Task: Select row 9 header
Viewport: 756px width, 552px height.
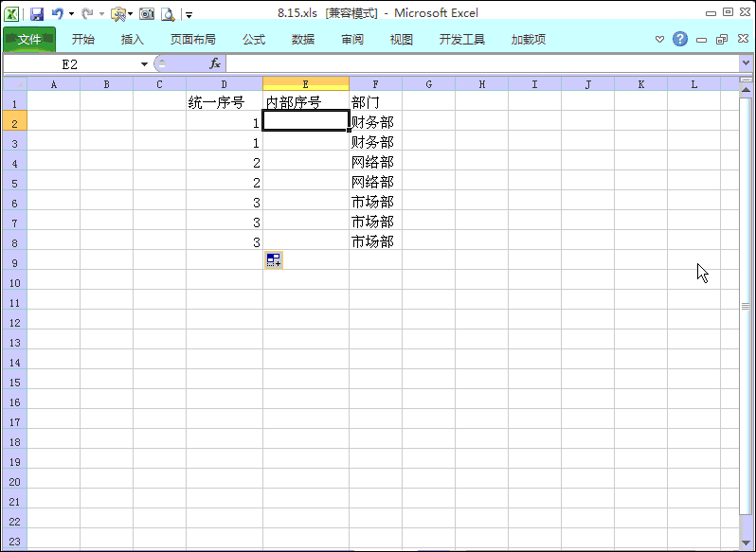Action: click(x=15, y=259)
